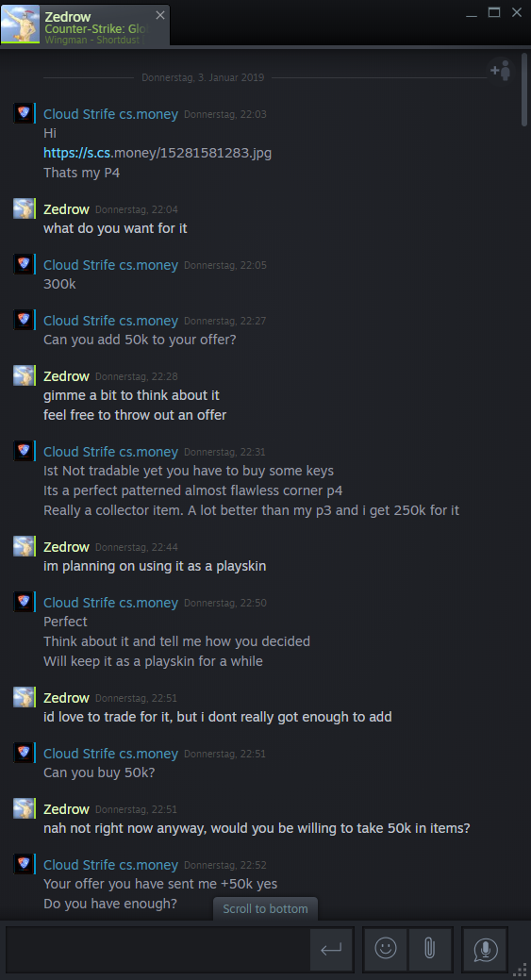Click the paperclip attachment icon

(430, 948)
